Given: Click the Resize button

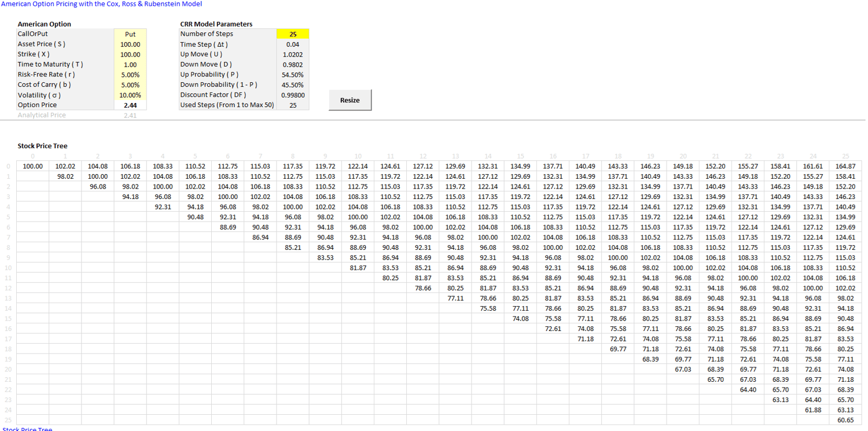Looking at the screenshot, I should pos(350,100).
